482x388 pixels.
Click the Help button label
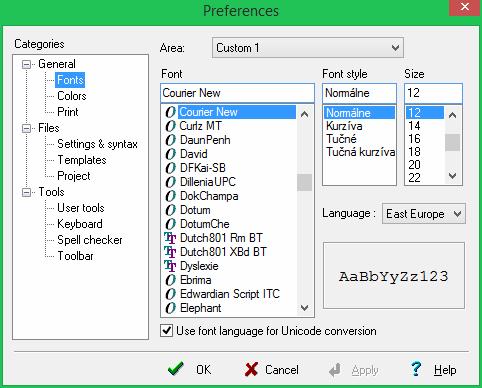445,370
